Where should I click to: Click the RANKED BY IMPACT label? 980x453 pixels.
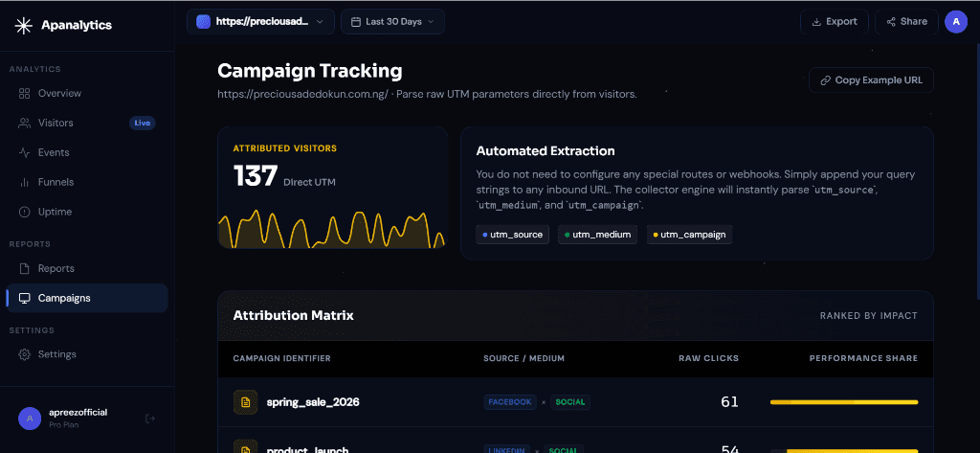point(869,316)
